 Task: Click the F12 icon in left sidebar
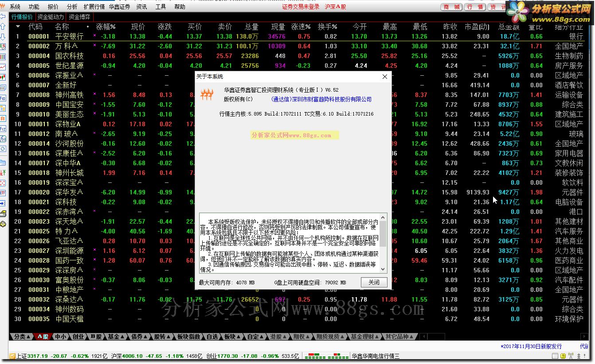3,129
